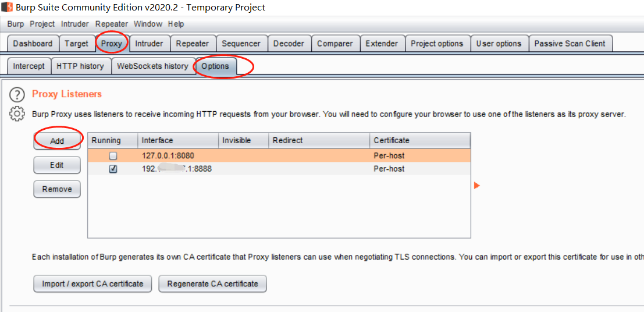The height and width of the screenshot is (312, 644).
Task: Open the Project options tab
Action: tap(437, 44)
